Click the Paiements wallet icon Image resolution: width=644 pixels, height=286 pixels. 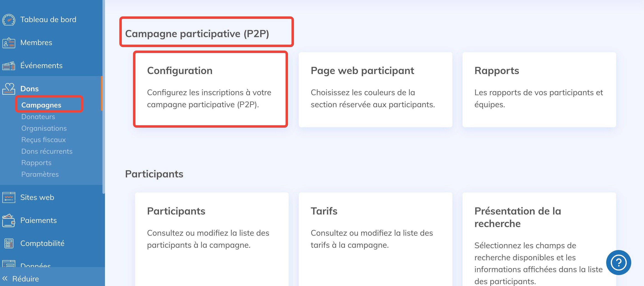[x=8, y=220]
